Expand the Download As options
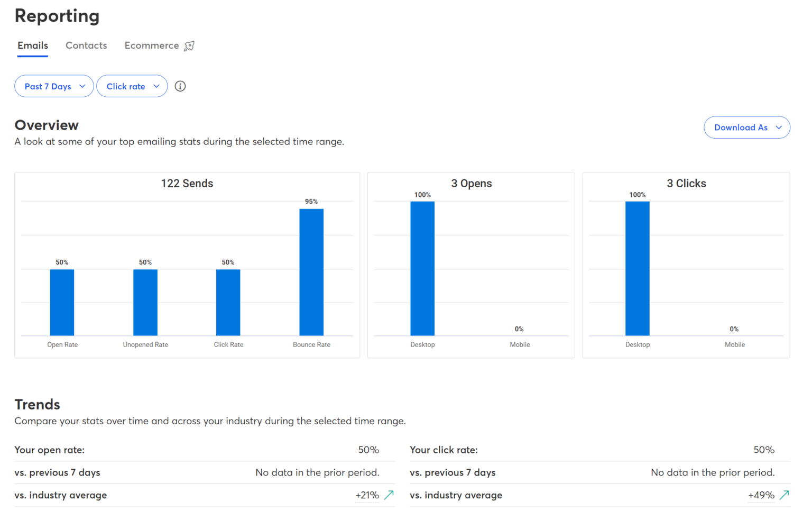 tap(747, 127)
